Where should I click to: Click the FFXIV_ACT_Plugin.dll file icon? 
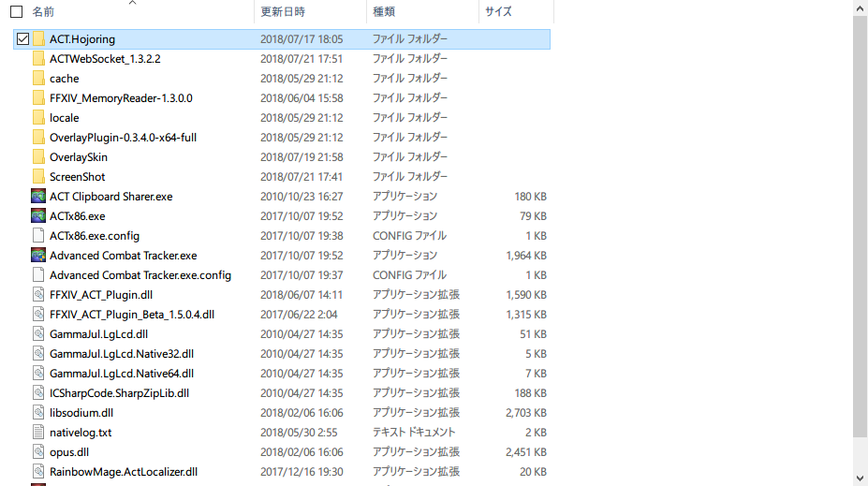click(x=38, y=294)
